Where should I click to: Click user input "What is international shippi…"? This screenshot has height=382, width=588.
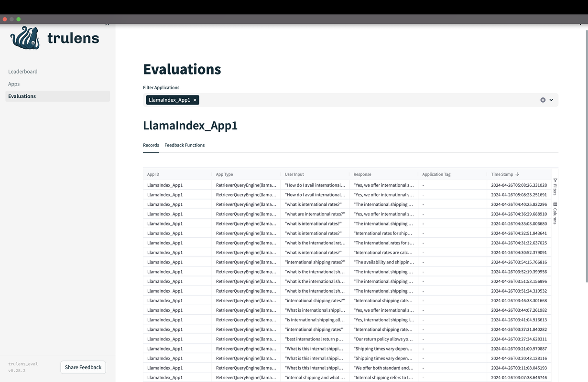315,310
